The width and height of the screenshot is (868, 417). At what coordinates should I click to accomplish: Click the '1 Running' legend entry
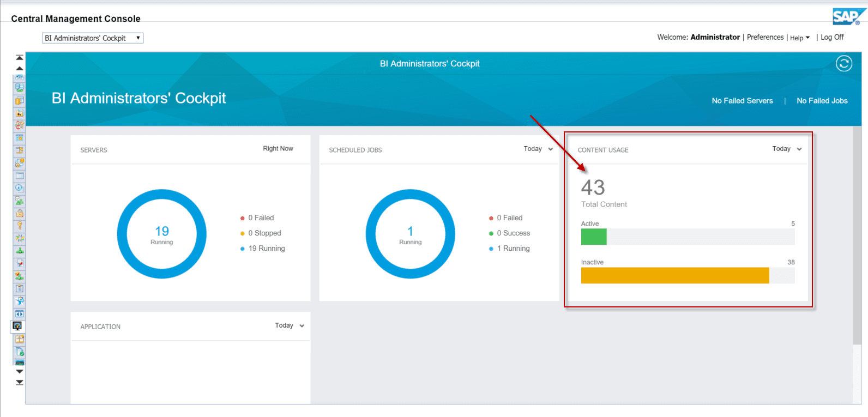pos(509,248)
